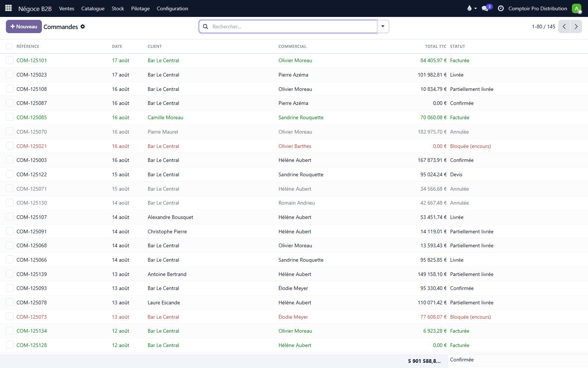Click client Camille Moreau
Image resolution: width=588 pixels, height=368 pixels.
165,117
